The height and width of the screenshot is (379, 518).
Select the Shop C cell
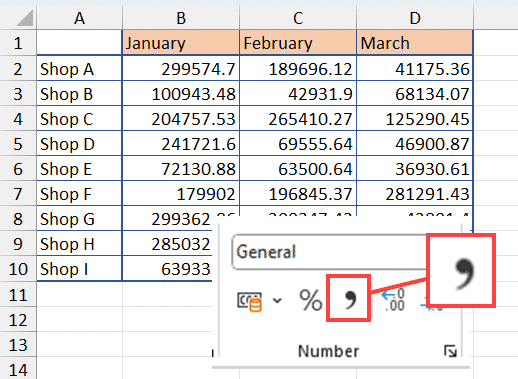pyautogui.click(x=79, y=119)
